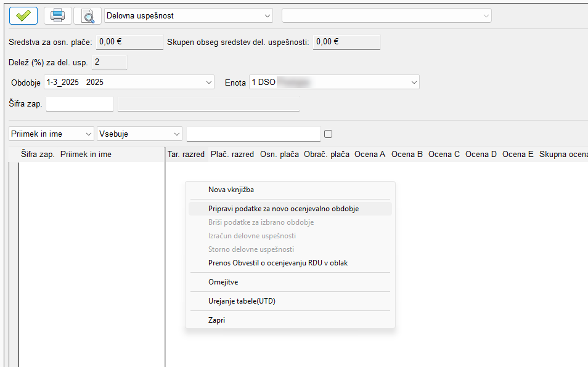Click Zapri to close the menu

click(x=290, y=320)
